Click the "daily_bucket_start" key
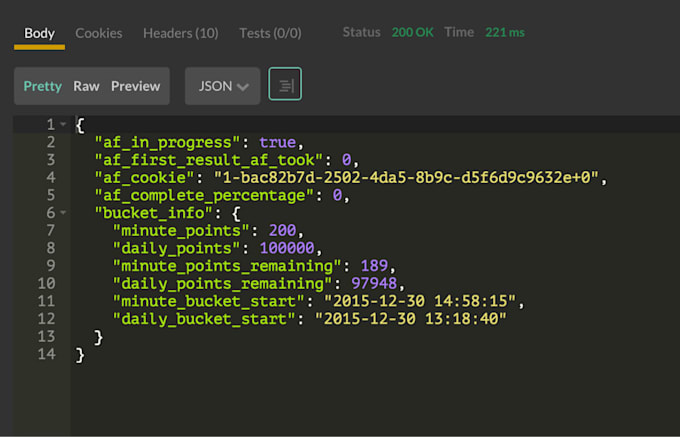The width and height of the screenshot is (680, 437). 204,320
